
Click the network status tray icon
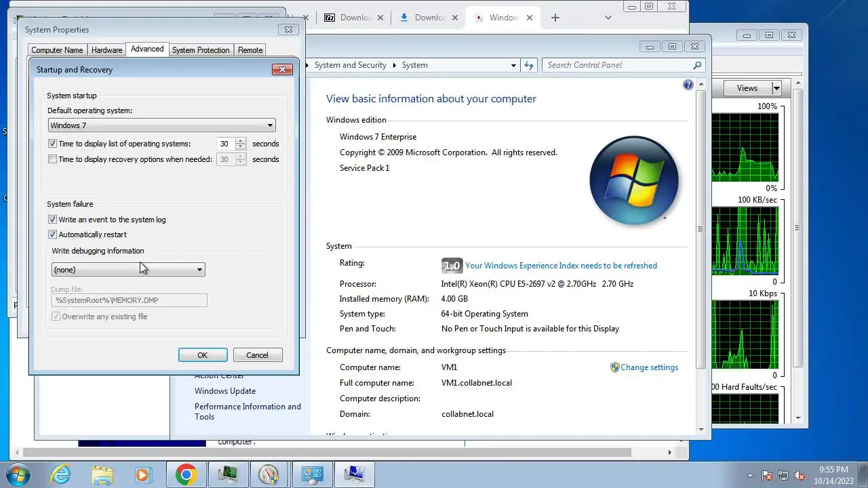click(783, 475)
